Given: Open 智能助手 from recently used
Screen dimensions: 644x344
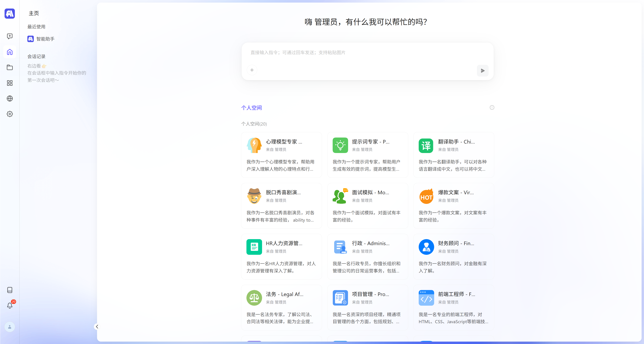Looking at the screenshot, I should [x=41, y=39].
